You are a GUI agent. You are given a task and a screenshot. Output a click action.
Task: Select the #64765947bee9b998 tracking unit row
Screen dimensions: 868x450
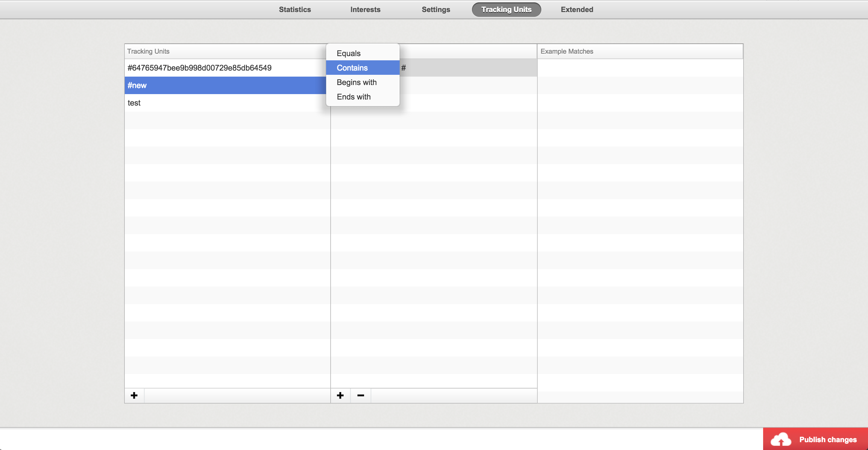click(x=200, y=68)
